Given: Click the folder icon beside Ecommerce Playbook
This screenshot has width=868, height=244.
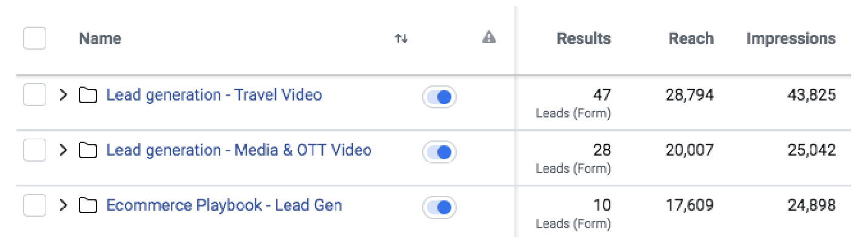Looking at the screenshot, I should coord(89,206).
